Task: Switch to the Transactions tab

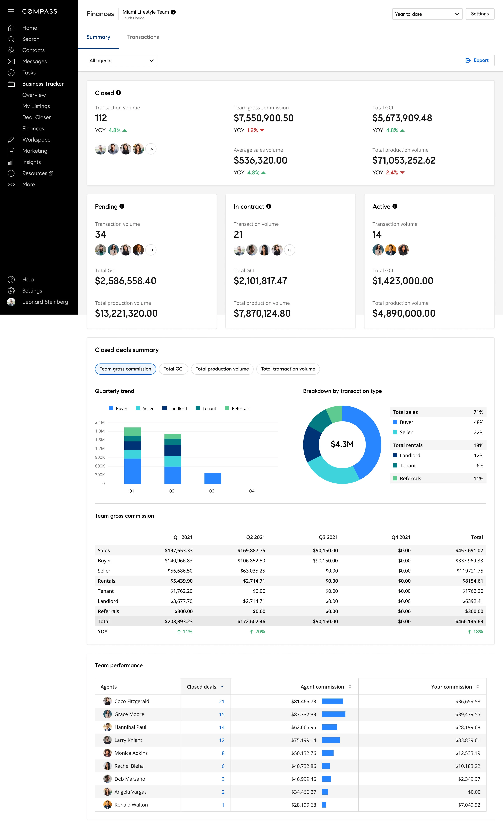Action: [x=143, y=37]
